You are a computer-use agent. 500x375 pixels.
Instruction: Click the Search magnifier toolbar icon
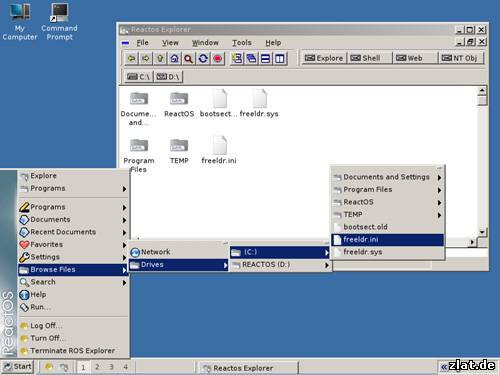189,59
